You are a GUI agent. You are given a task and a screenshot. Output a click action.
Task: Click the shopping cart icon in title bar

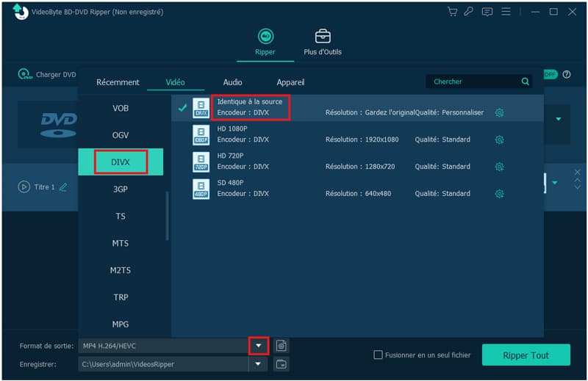click(452, 12)
